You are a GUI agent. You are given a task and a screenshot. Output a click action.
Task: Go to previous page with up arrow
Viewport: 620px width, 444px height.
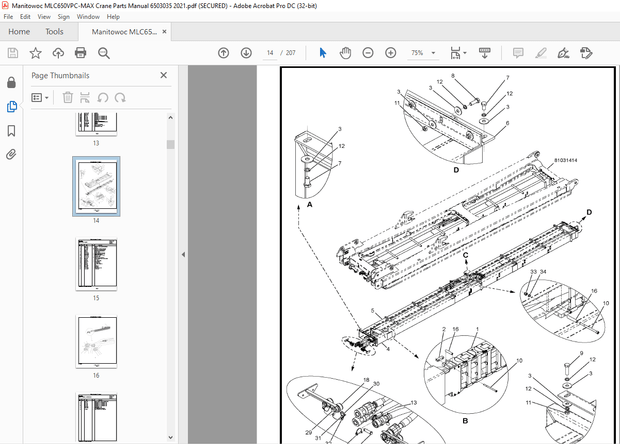point(223,53)
